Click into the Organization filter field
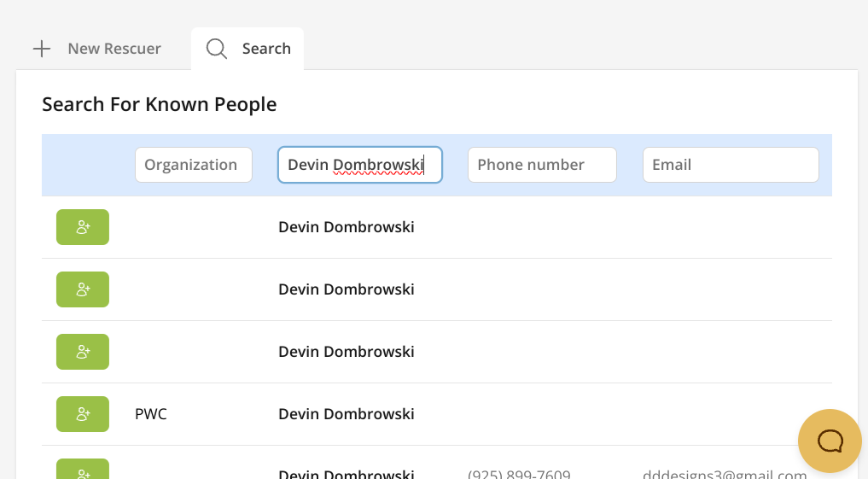The image size is (868, 479). pos(194,165)
